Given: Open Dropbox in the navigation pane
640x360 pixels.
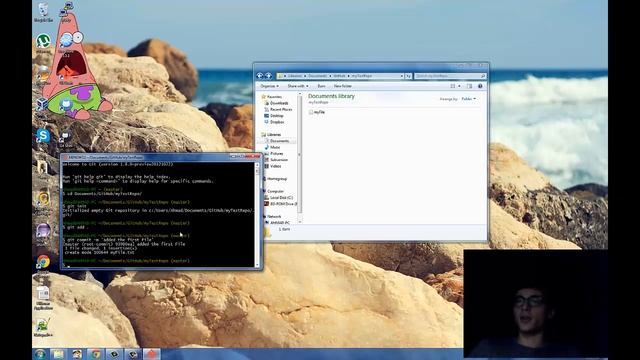Looking at the screenshot, I should tap(274, 122).
